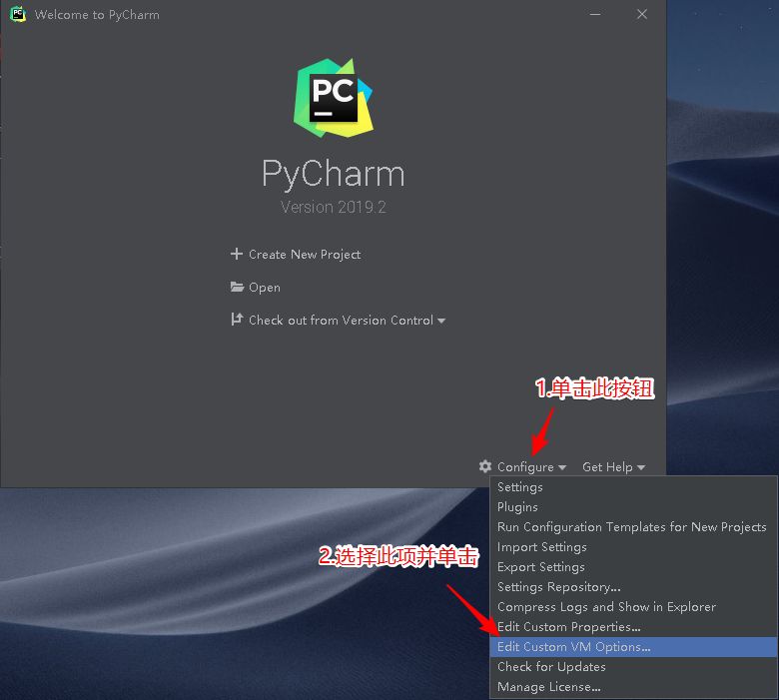Click the Welcome to PyCharm window title

(97, 15)
